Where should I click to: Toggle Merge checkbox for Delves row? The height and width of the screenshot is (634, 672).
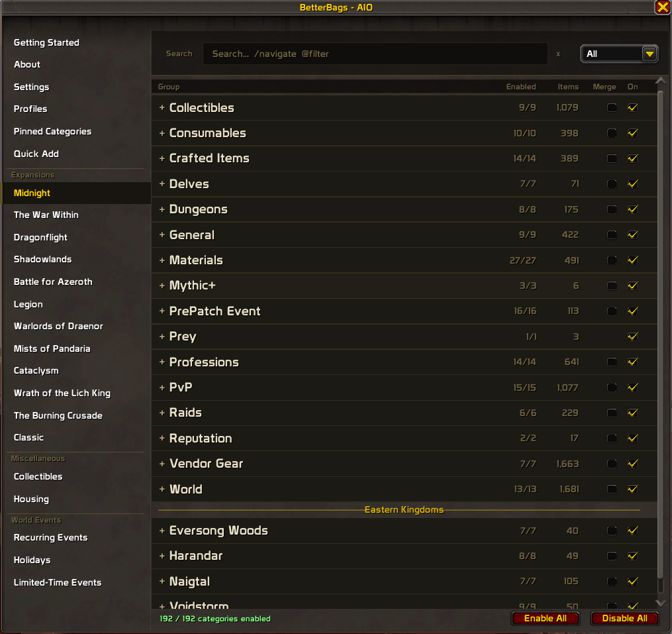[612, 184]
